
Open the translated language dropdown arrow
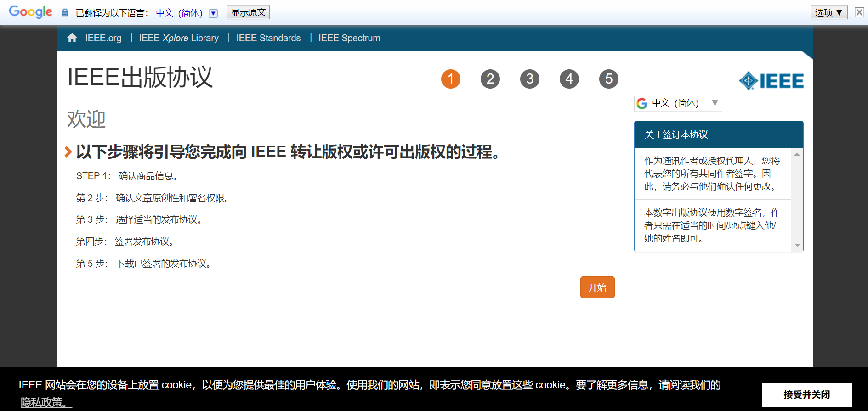pyautogui.click(x=213, y=13)
